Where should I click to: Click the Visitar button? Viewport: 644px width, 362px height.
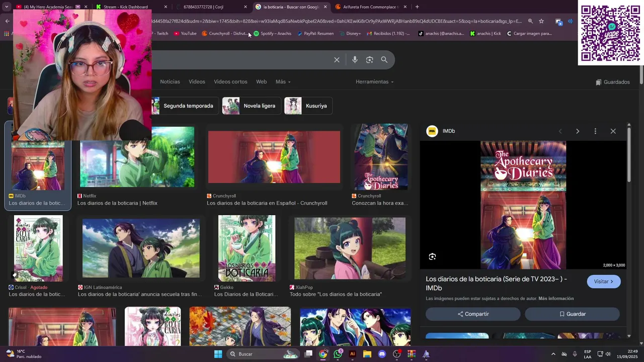[604, 282]
